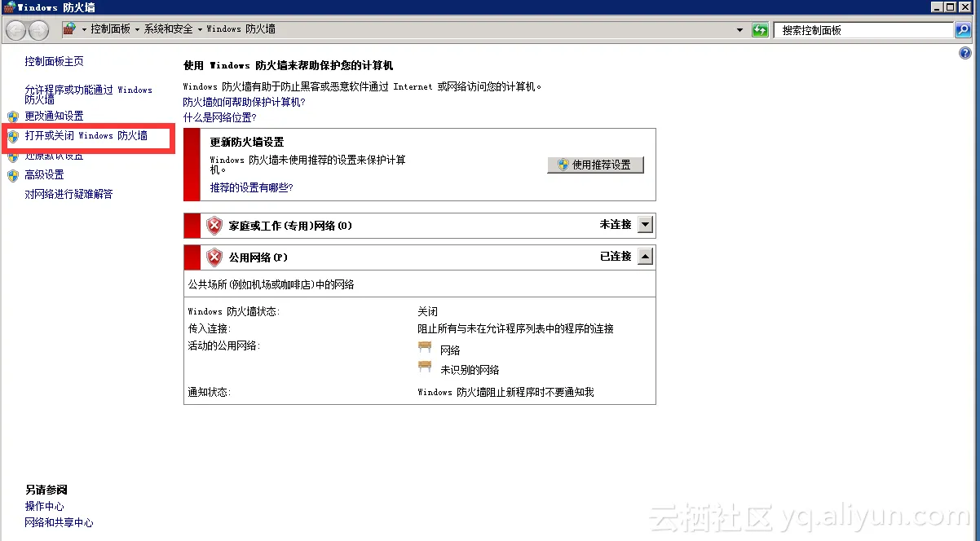This screenshot has height=541, width=980.
Task: Click the Forward navigation arrow
Action: pos(38,30)
